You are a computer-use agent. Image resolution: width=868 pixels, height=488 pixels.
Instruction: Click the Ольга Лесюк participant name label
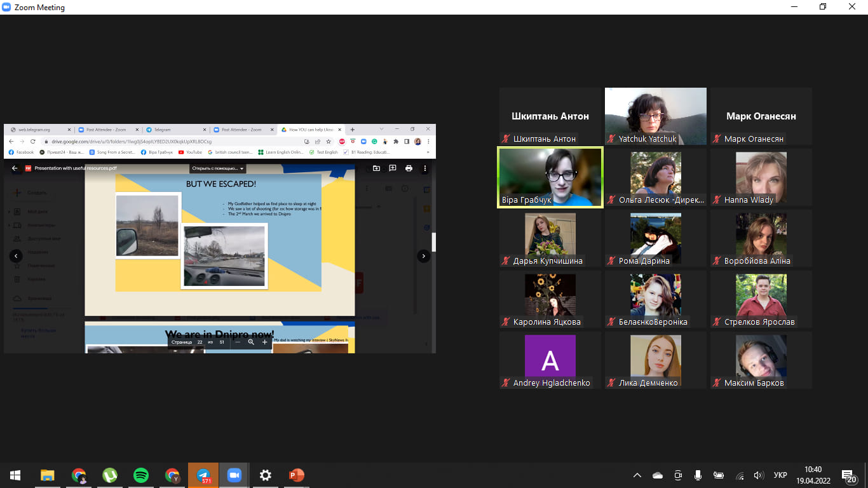(661, 200)
